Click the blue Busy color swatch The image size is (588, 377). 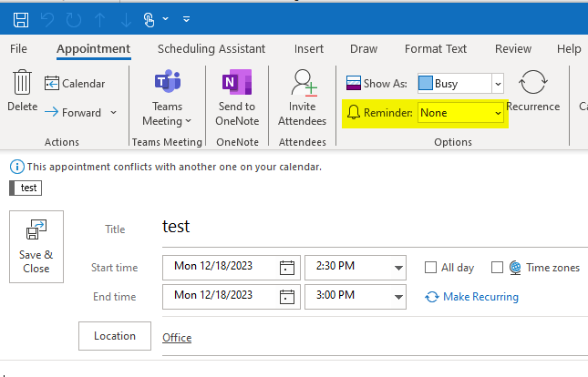(x=425, y=83)
